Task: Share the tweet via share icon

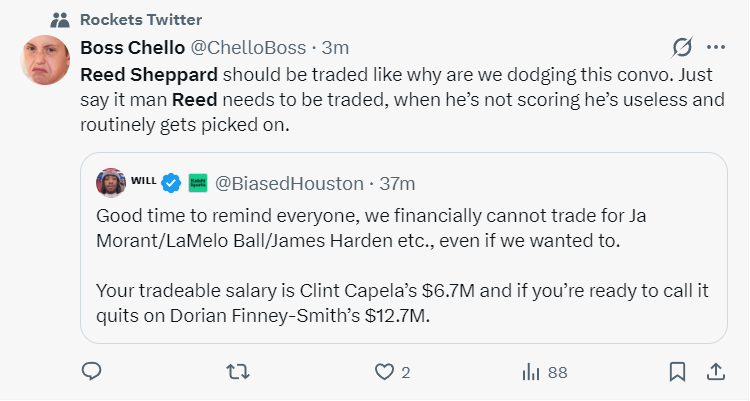Action: (x=715, y=372)
